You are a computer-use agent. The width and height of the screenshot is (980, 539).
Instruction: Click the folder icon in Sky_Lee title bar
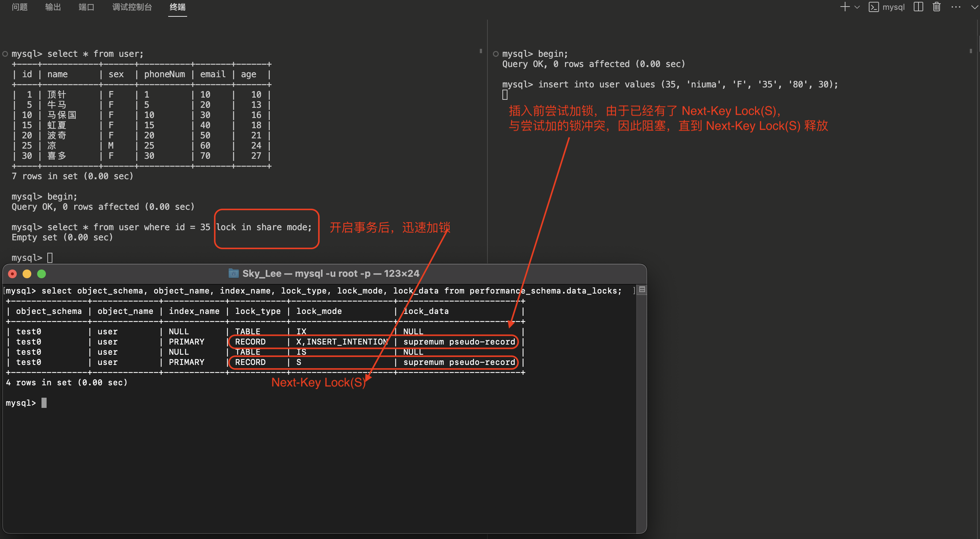233,273
